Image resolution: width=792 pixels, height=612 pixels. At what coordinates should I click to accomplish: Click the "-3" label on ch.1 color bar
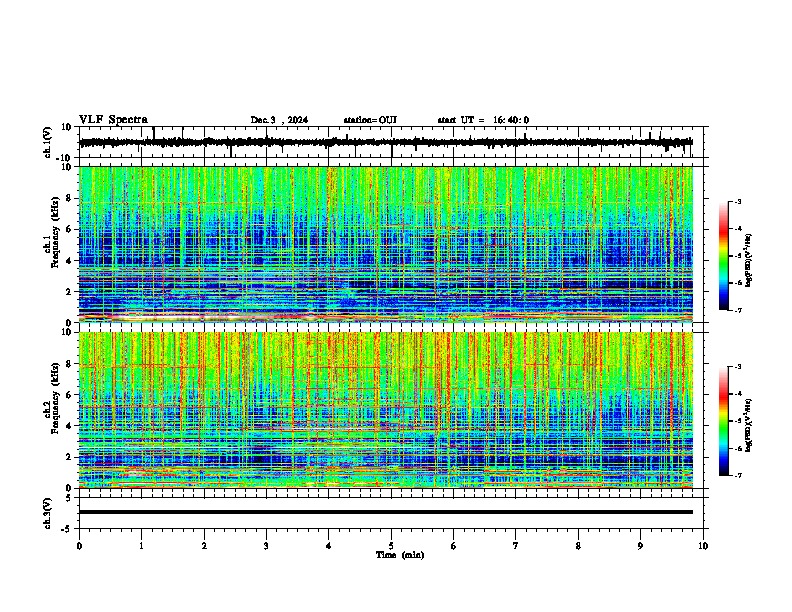pos(737,201)
